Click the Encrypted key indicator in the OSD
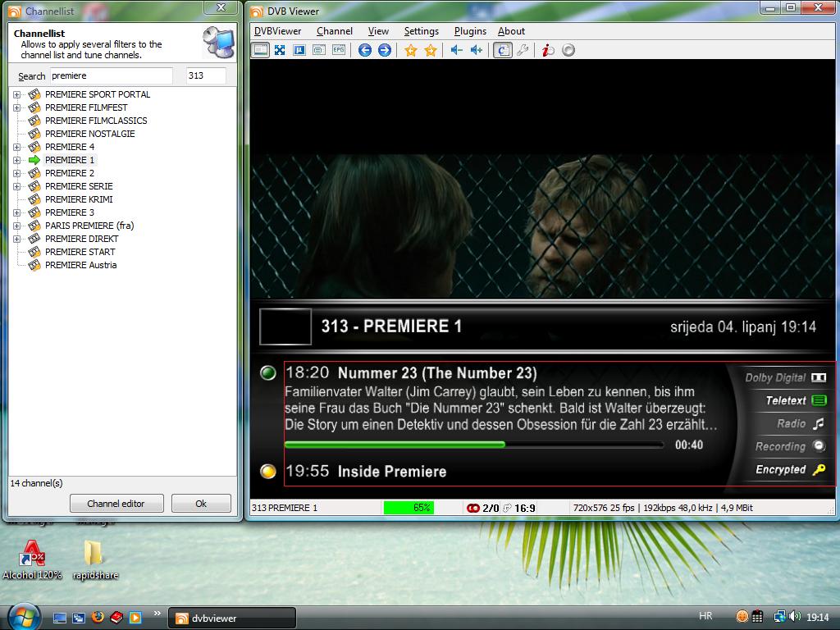This screenshot has height=630, width=840. pyautogui.click(x=791, y=470)
